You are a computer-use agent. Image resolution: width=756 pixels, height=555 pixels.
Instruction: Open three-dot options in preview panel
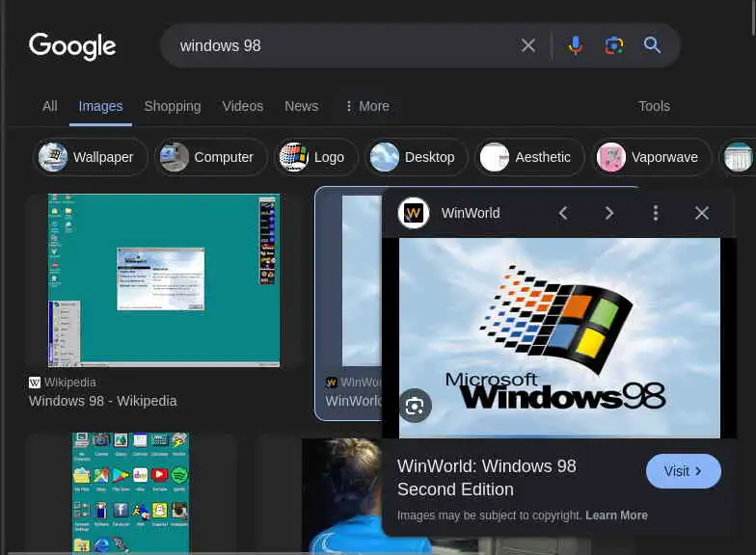(x=656, y=213)
